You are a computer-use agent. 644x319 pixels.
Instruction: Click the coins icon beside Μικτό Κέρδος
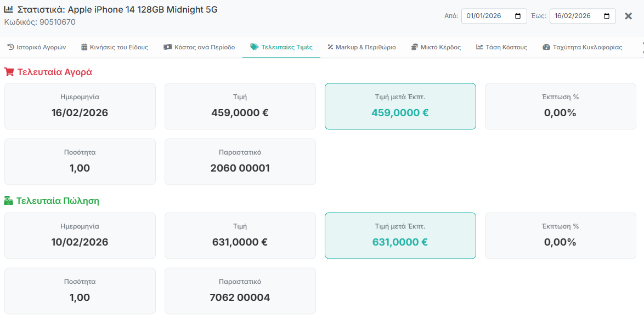point(415,47)
